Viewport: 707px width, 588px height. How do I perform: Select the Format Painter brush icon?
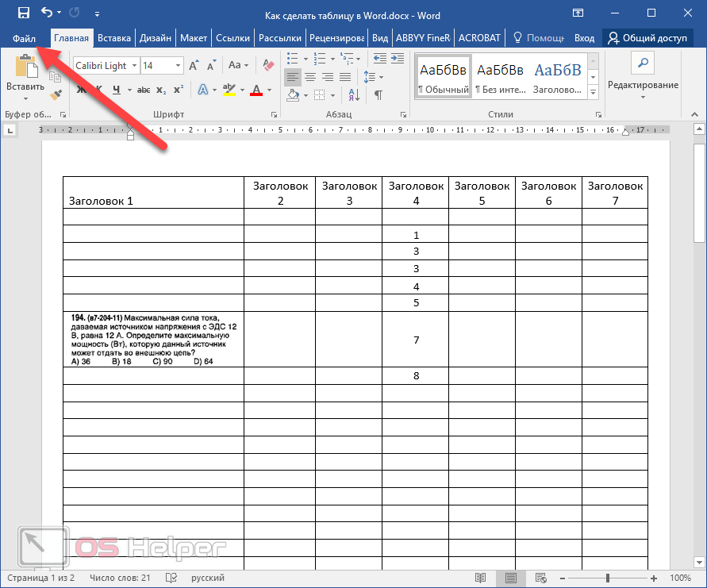click(56, 94)
